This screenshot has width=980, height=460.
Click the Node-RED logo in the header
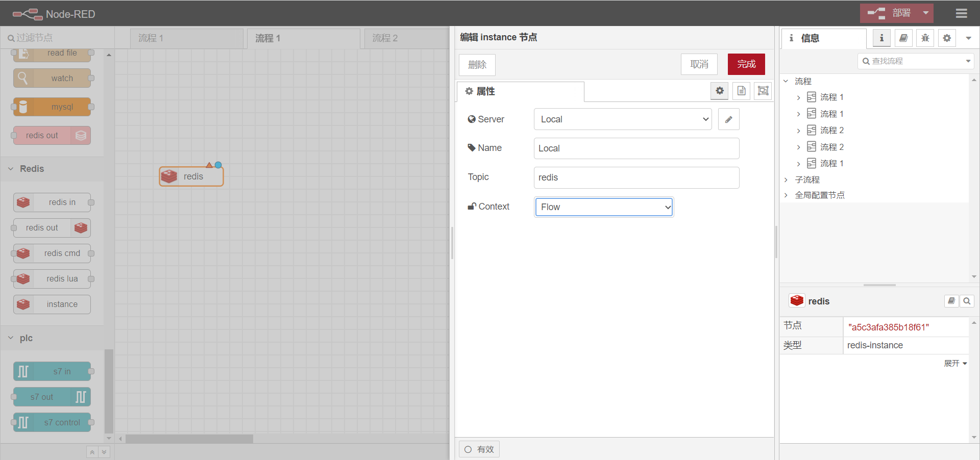54,14
